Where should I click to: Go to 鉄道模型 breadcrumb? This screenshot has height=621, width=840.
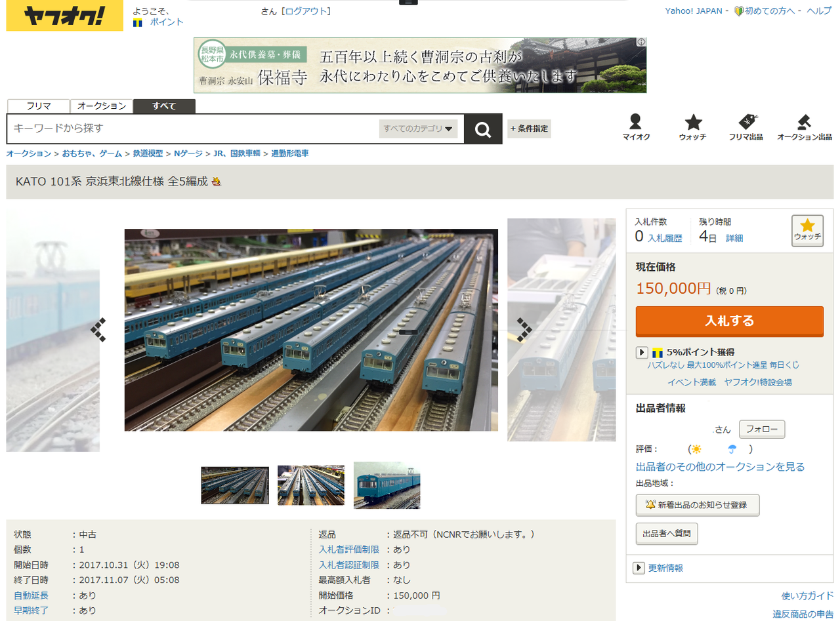coord(148,153)
